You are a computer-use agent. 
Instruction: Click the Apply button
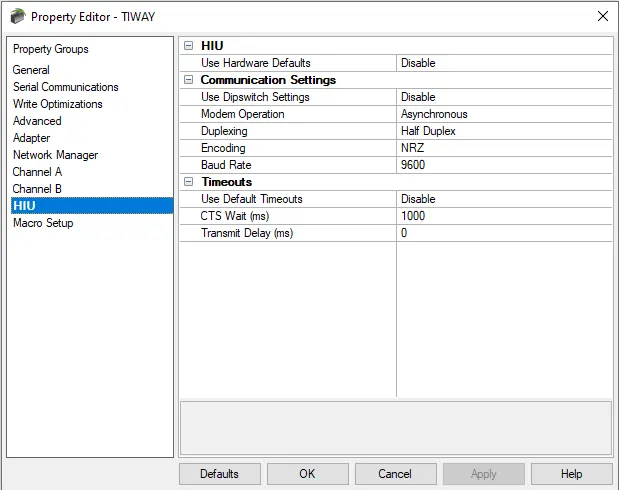(x=484, y=474)
